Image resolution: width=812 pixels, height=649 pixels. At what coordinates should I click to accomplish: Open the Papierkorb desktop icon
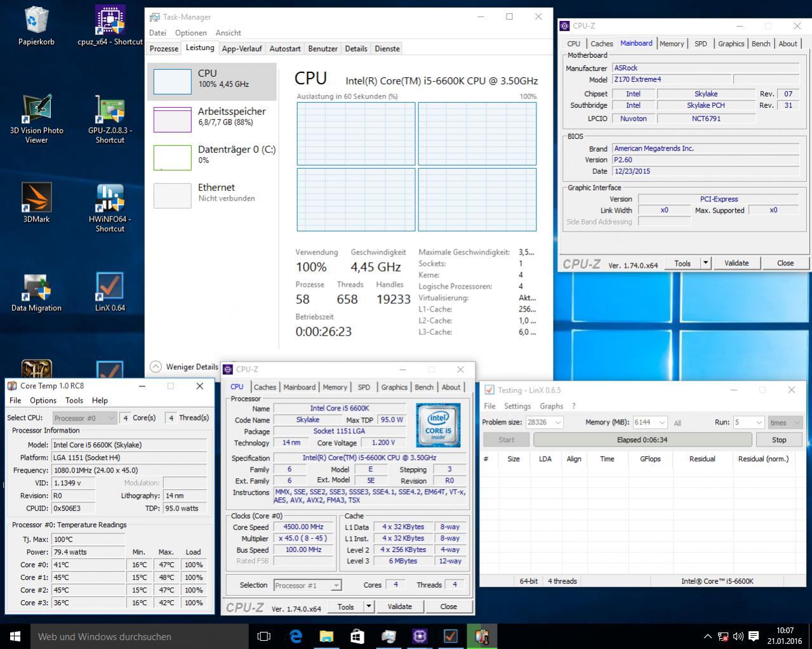click(36, 25)
